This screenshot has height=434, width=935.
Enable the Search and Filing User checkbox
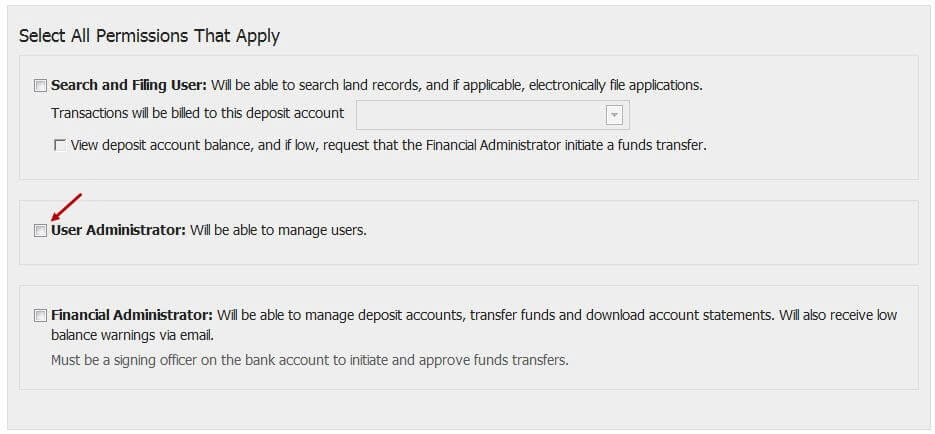click(x=40, y=86)
